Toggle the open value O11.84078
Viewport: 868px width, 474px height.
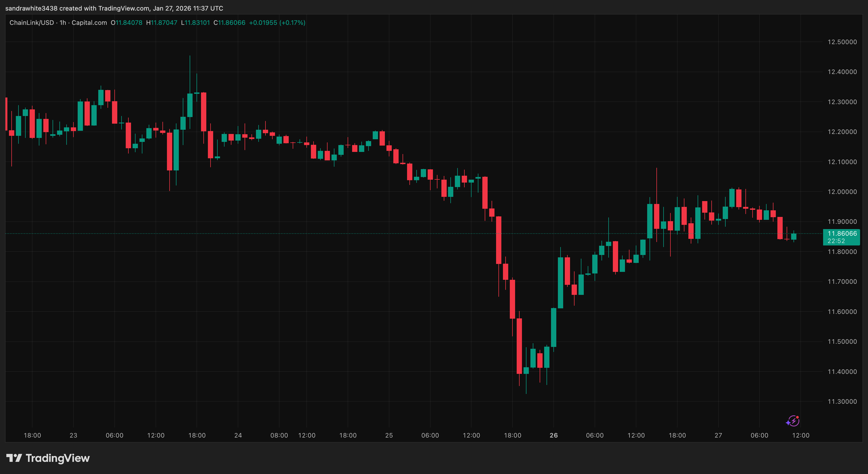[127, 22]
